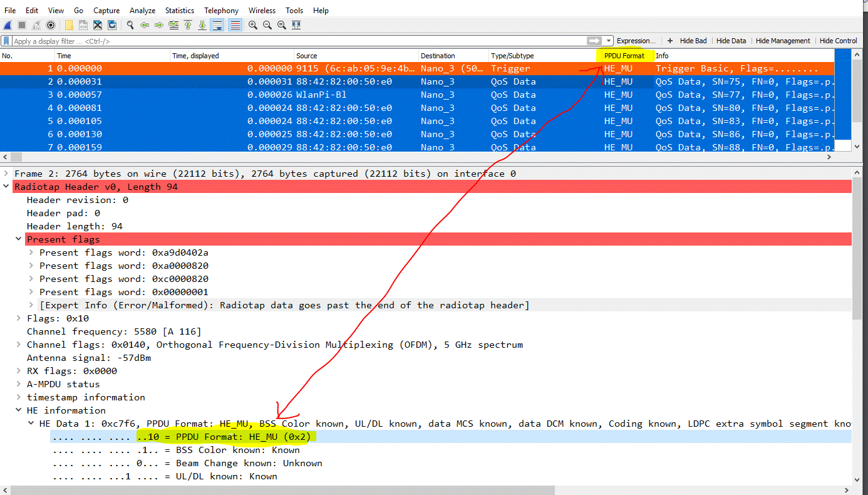Open the Expression builder
This screenshot has height=495, width=868.
[x=636, y=40]
